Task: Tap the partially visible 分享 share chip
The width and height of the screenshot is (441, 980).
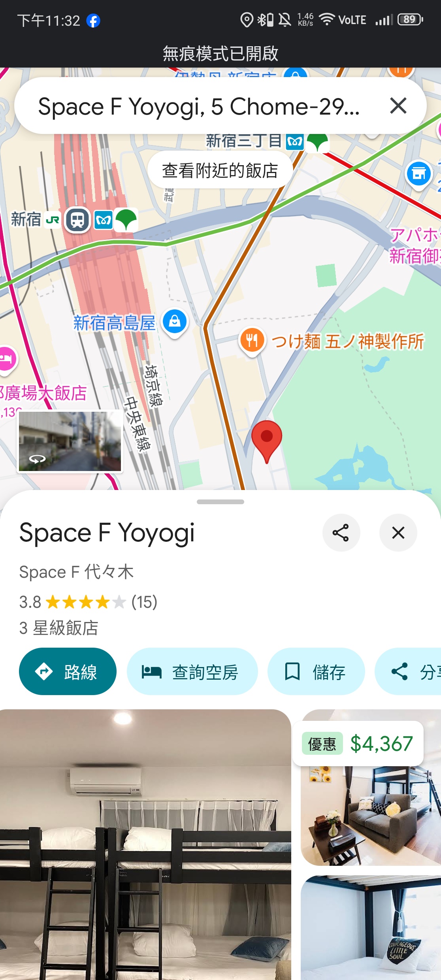Action: coord(408,671)
